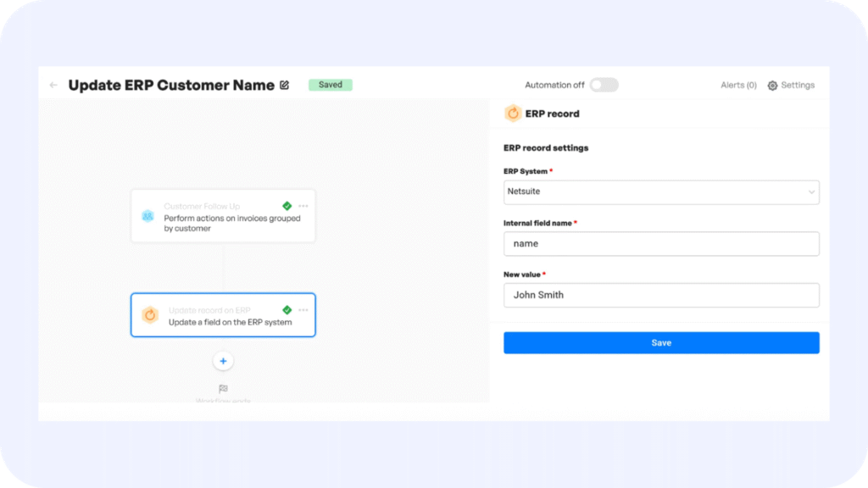This screenshot has width=868, height=488.
Task: Click the pencil icon beside the workflow title
Action: [285, 86]
